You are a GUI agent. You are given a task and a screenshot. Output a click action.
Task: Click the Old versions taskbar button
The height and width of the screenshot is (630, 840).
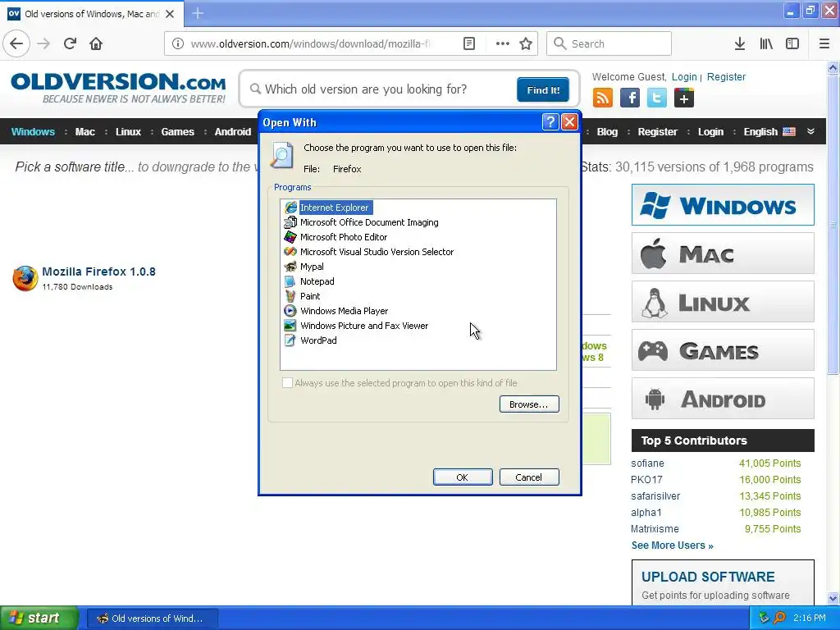pos(152,619)
